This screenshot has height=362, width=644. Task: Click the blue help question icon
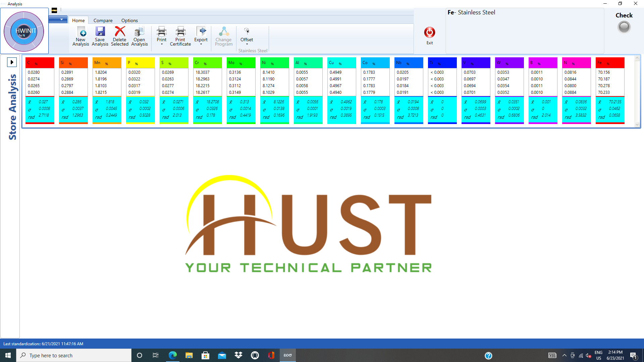pos(488,356)
